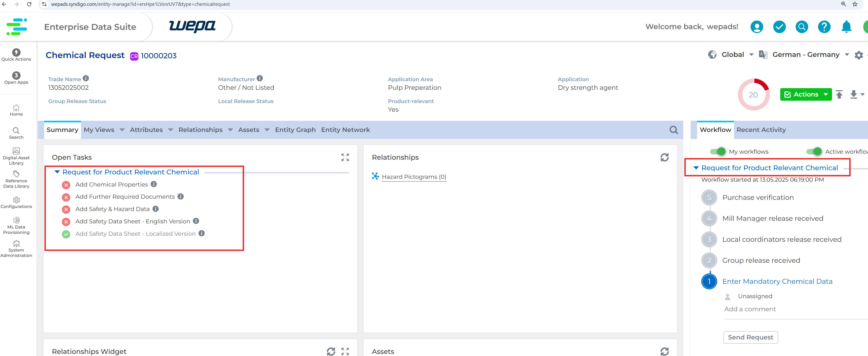Open the download options arrow beside download icon
Screen dimensions: 868x356
(863, 95)
